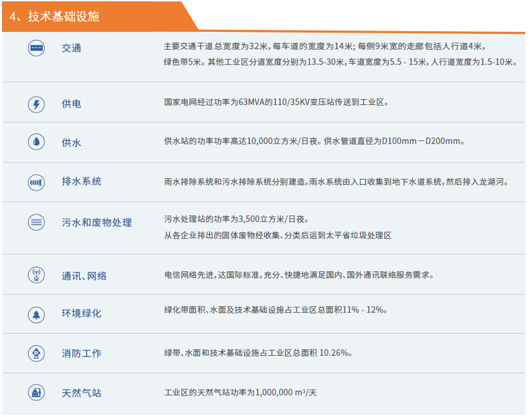
Task: Select the wave icon for 污水和废物处理
Action: 36,222
